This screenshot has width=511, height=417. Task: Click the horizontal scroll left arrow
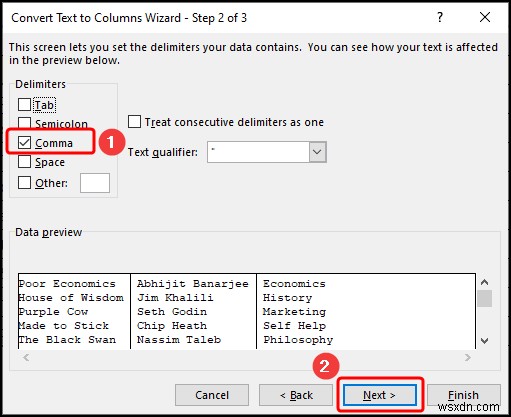26,358
